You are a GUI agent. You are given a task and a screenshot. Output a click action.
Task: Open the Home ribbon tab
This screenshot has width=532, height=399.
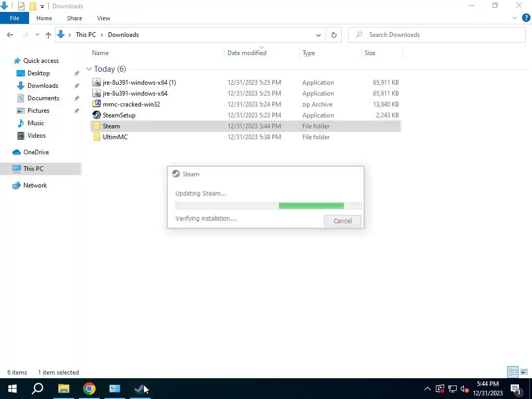coord(44,18)
